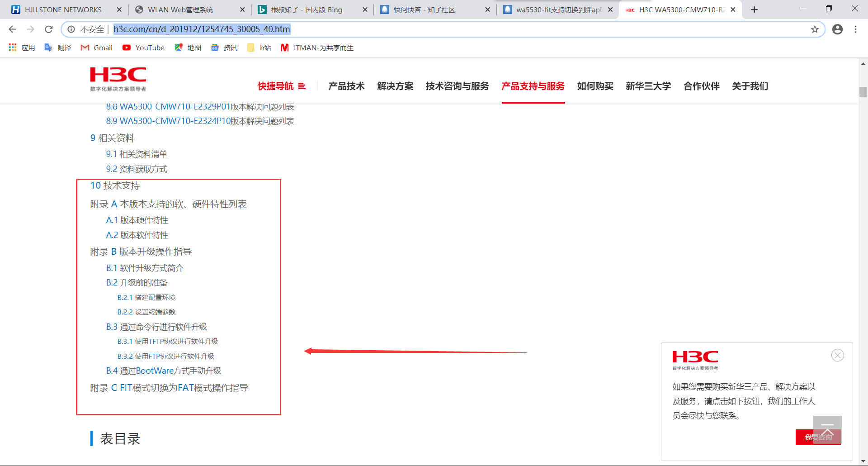Click the H3C logo in the header

point(118,79)
